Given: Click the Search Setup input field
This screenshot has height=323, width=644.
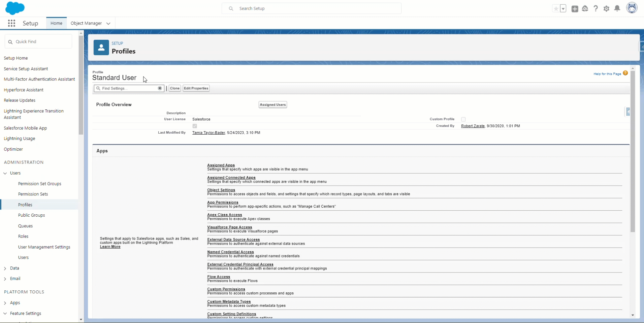Looking at the screenshot, I should 312,8.
